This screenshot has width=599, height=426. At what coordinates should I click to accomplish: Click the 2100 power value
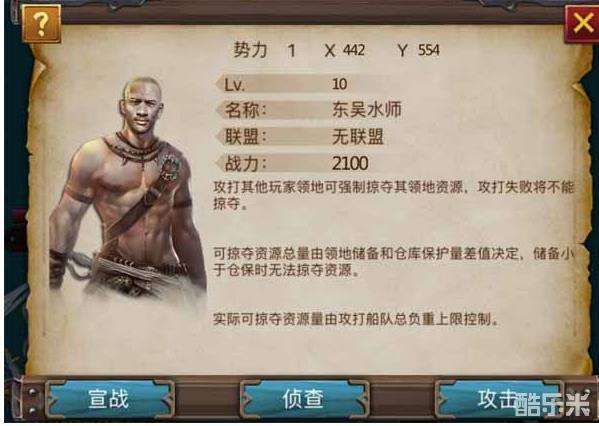[350, 164]
